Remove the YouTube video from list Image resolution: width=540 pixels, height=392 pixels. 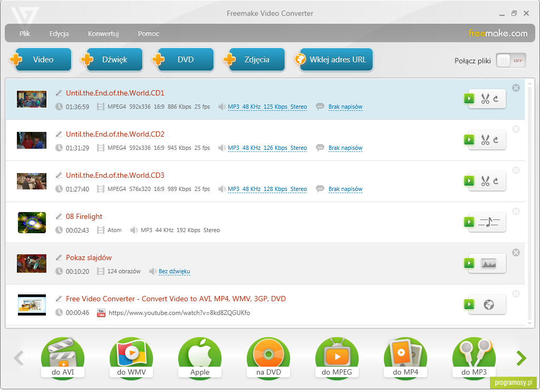point(516,293)
